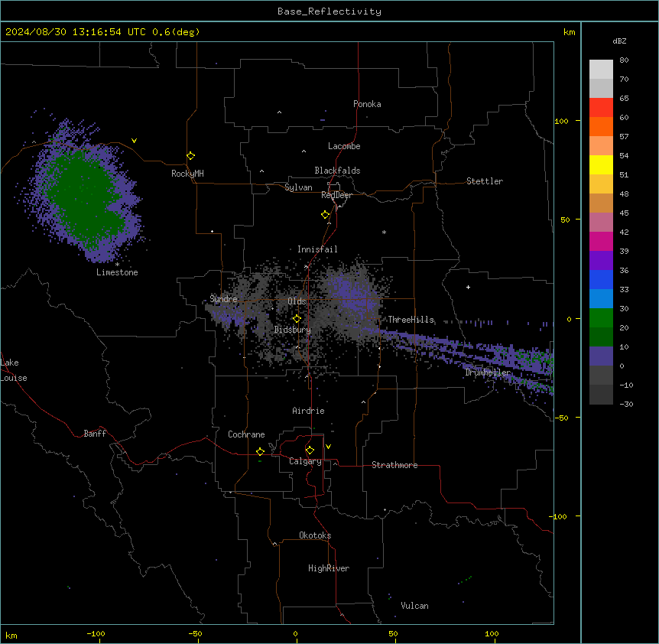Image resolution: width=659 pixels, height=644 pixels.
Task: Click the dBZ legend heading
Action: click(x=619, y=41)
